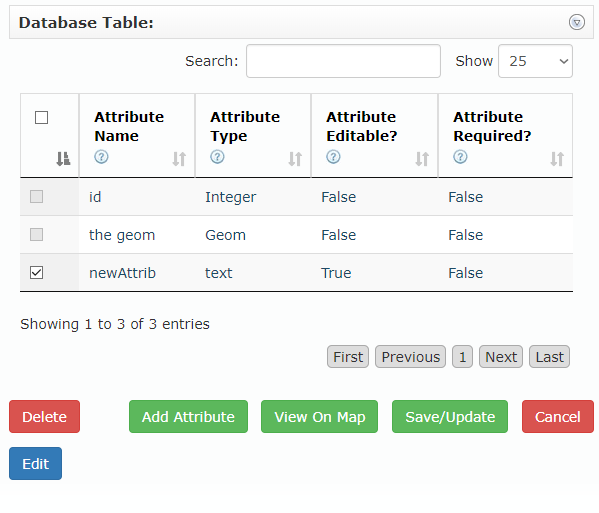
Task: Open help icon under Attribute Name
Action: pos(101,157)
